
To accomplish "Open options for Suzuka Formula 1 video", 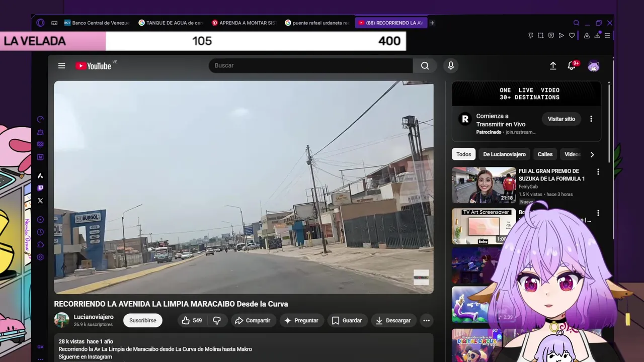I will tap(598, 172).
